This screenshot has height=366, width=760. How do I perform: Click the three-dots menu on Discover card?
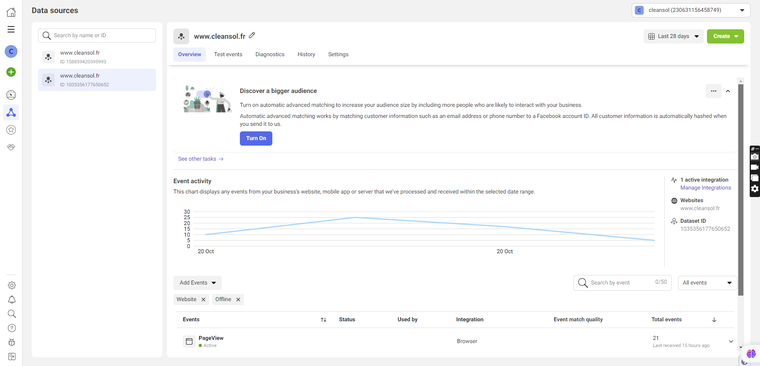(713, 91)
